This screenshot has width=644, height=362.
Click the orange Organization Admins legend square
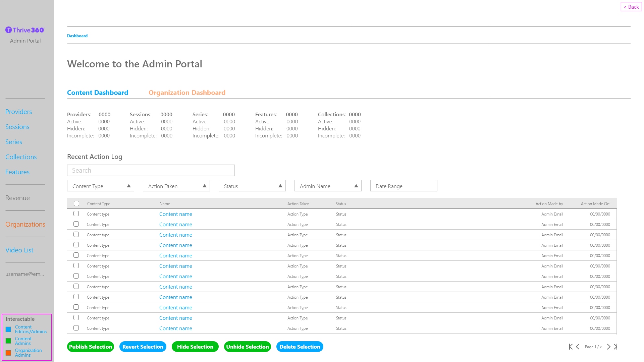8,353
